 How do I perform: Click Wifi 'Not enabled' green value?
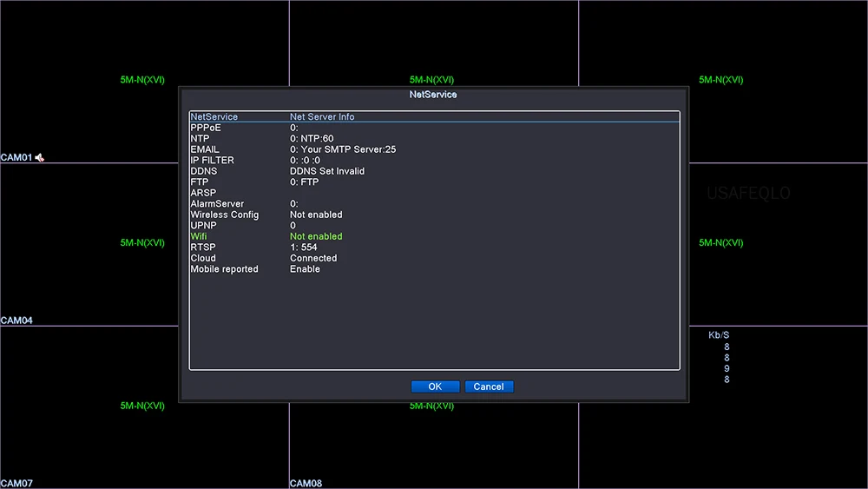click(316, 236)
